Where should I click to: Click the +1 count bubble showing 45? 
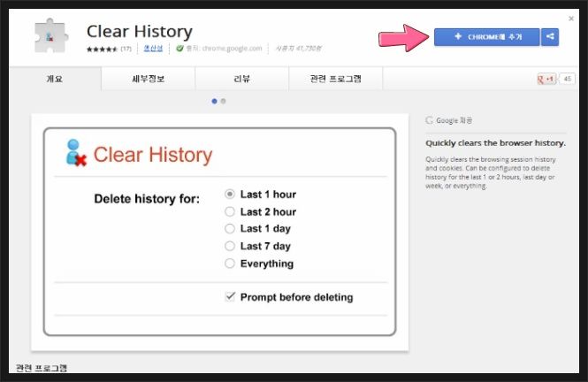[x=568, y=79]
